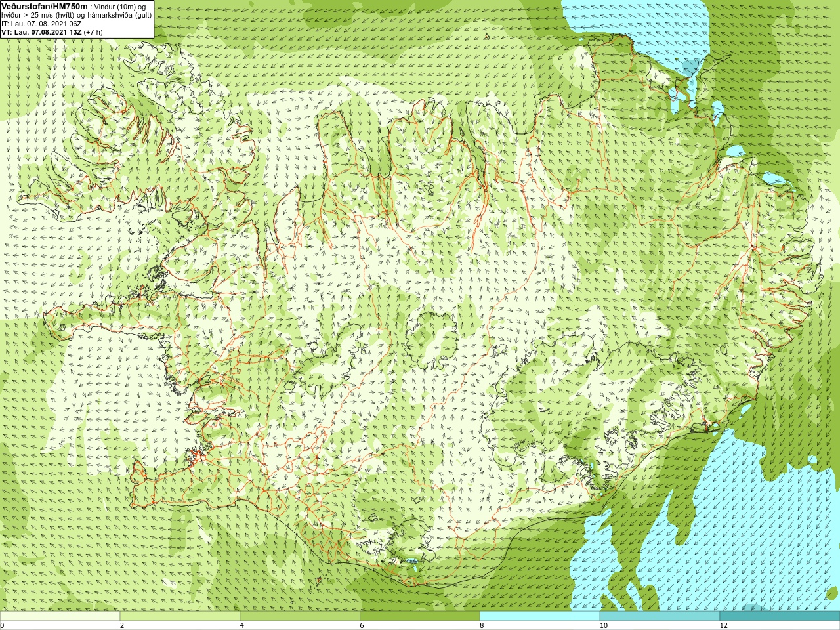Click the '(+7 h)' forecast offset text

[93, 32]
